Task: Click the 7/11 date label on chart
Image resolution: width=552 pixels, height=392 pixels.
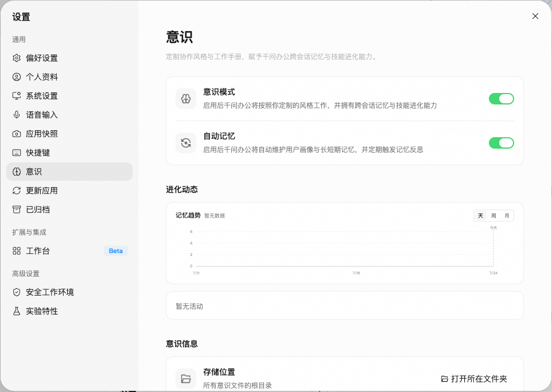Action: [196, 273]
